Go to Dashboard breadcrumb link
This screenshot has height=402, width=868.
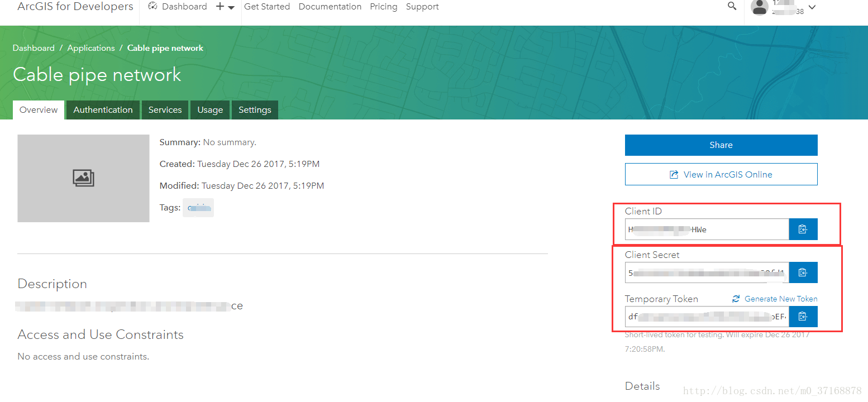tap(34, 48)
